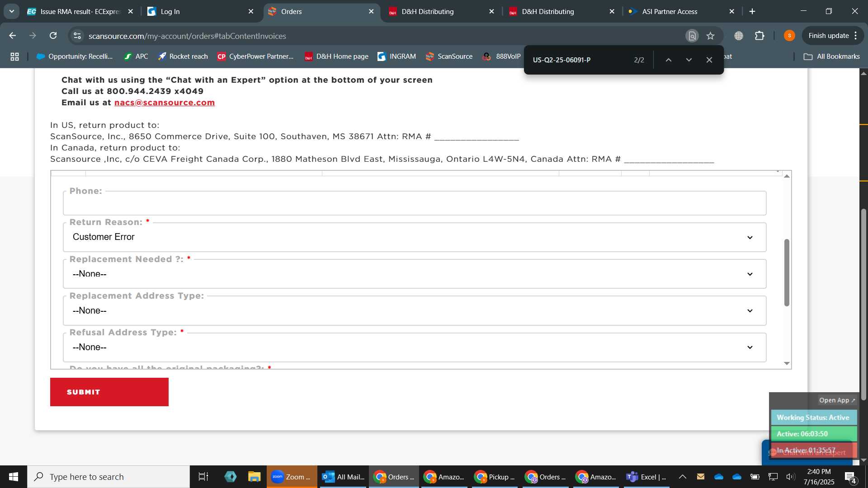Open Task View in taskbar
The width and height of the screenshot is (868, 488).
coord(203,477)
